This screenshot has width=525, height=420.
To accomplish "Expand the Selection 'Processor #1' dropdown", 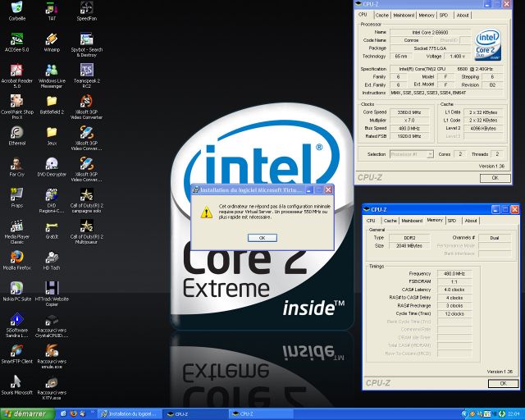I will (430, 154).
